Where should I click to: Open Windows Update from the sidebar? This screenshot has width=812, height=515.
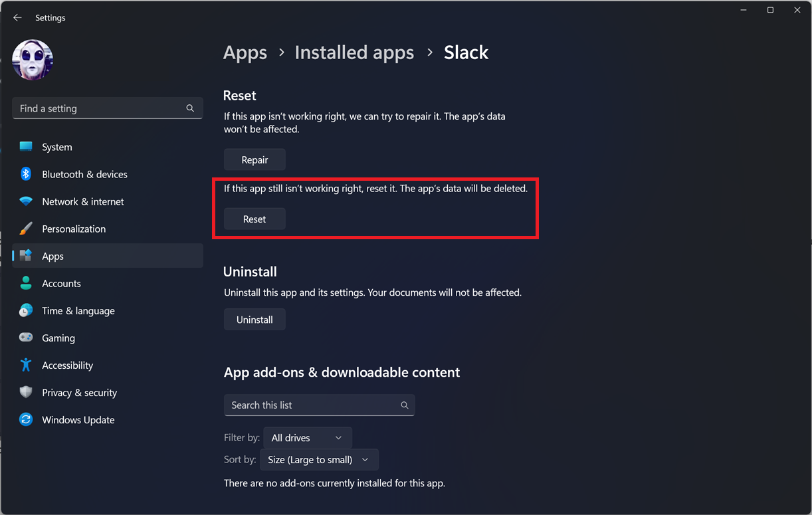pos(77,419)
